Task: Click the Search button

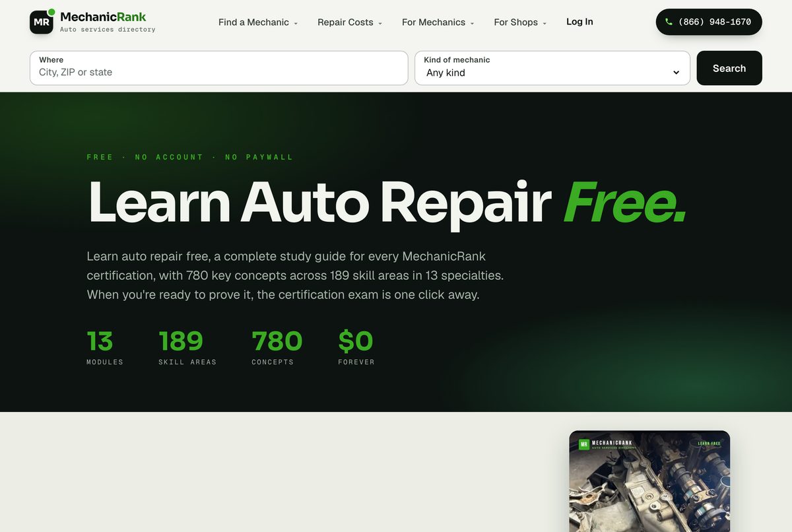Action: tap(729, 68)
